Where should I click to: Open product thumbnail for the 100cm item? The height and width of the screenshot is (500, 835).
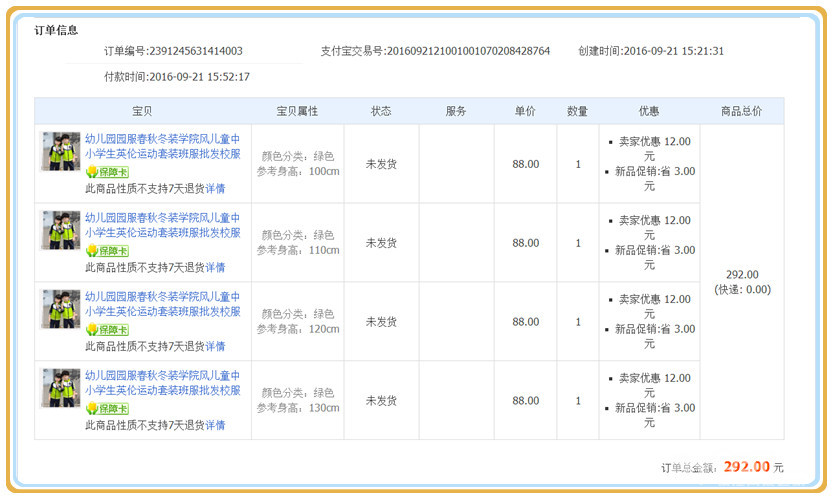pos(61,151)
